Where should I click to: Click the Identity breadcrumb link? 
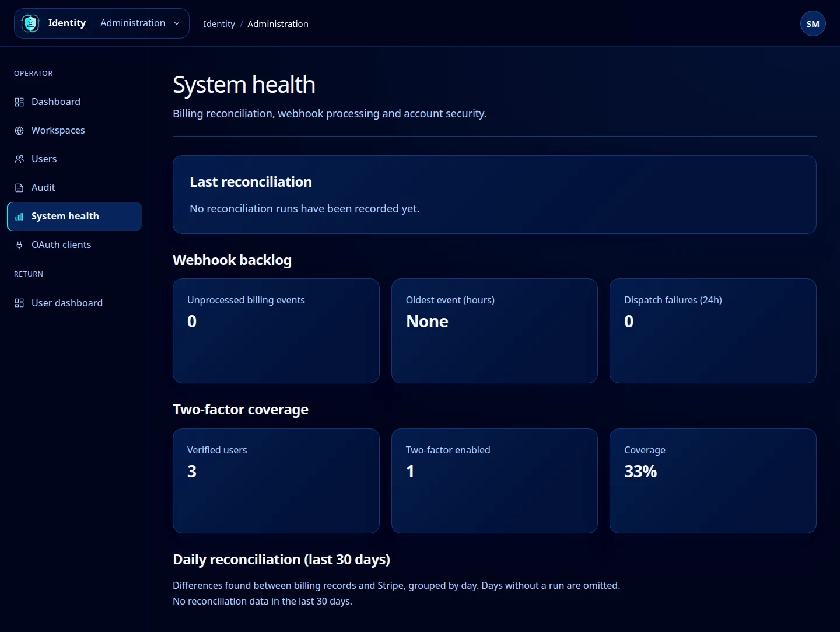pyautogui.click(x=219, y=24)
